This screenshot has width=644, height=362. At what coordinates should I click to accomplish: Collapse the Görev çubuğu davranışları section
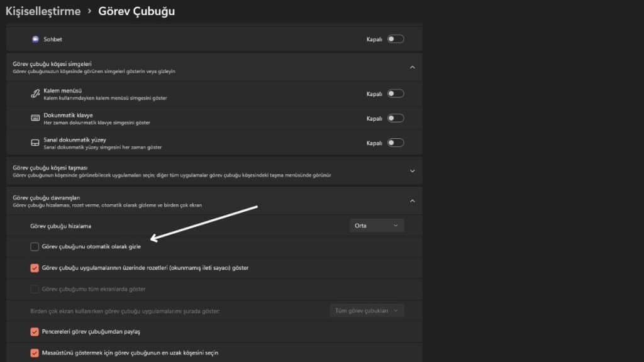[413, 200]
